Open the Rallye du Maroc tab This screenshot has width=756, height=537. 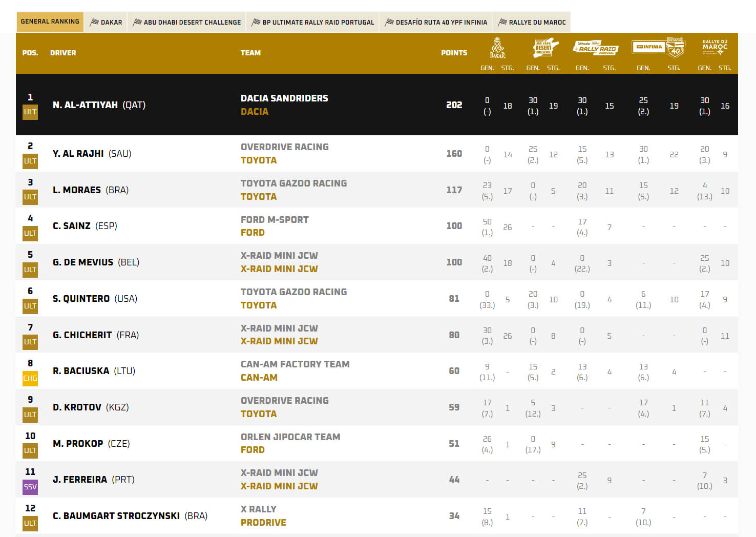532,22
